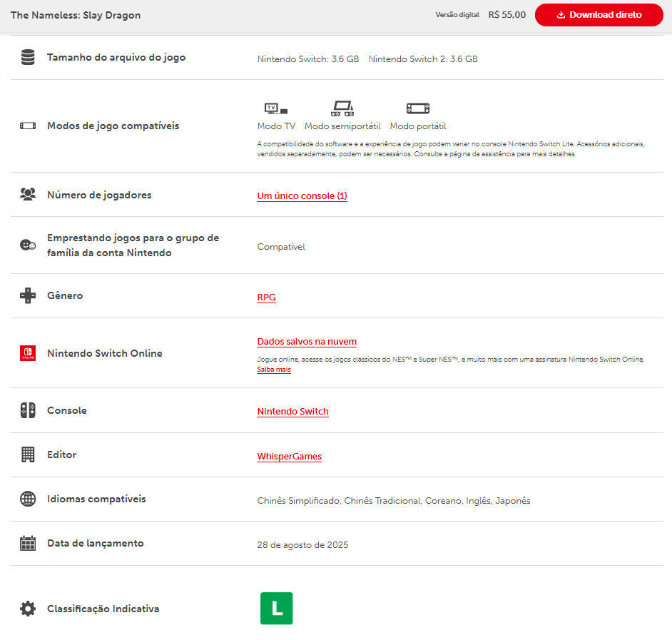Click the Modo portátil label text
This screenshot has width=672, height=640.
tap(418, 126)
